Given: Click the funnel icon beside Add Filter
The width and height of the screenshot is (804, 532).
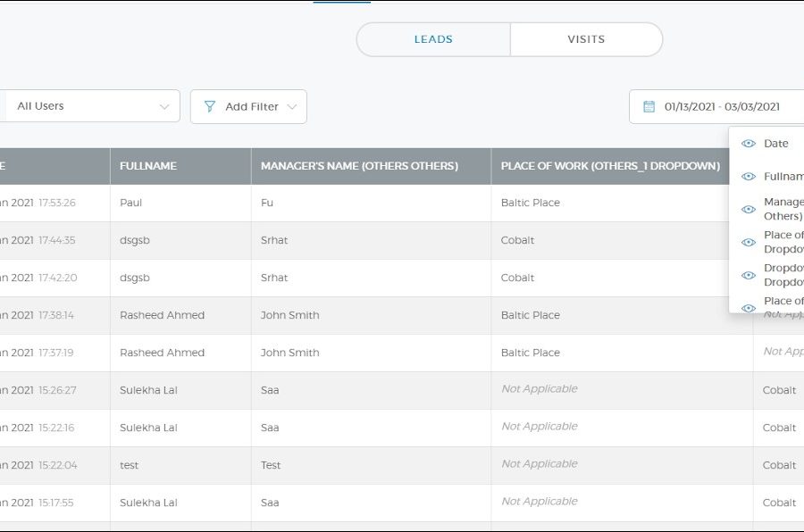Looking at the screenshot, I should point(210,107).
